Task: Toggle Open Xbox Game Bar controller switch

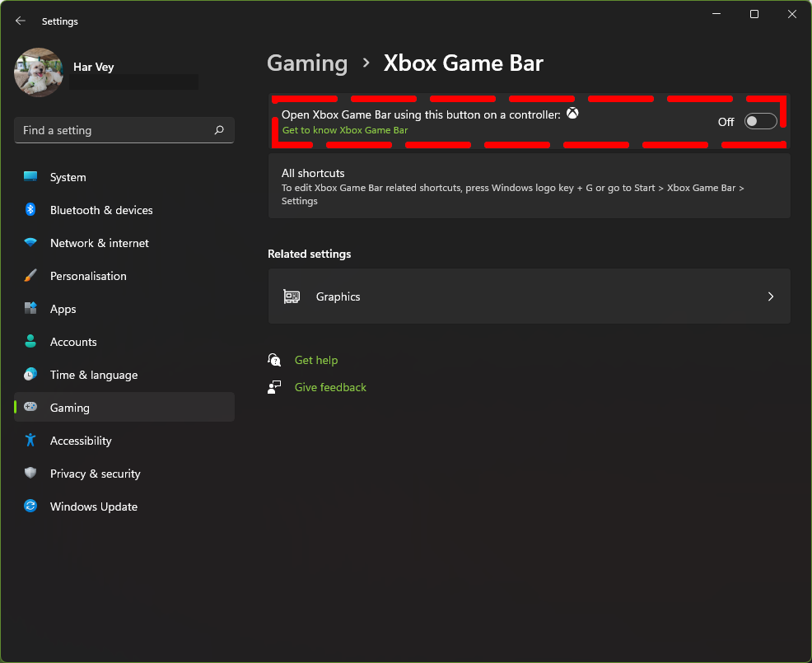Action: [x=760, y=121]
